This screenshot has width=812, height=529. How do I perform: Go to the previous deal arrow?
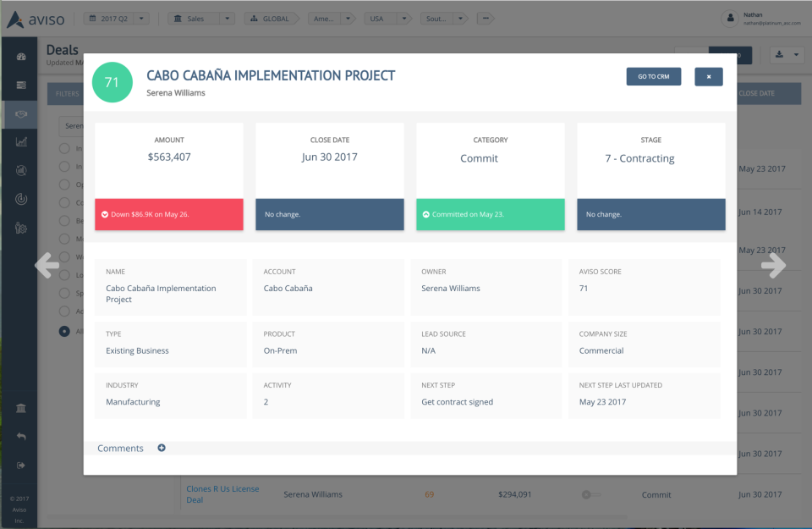pyautogui.click(x=47, y=265)
